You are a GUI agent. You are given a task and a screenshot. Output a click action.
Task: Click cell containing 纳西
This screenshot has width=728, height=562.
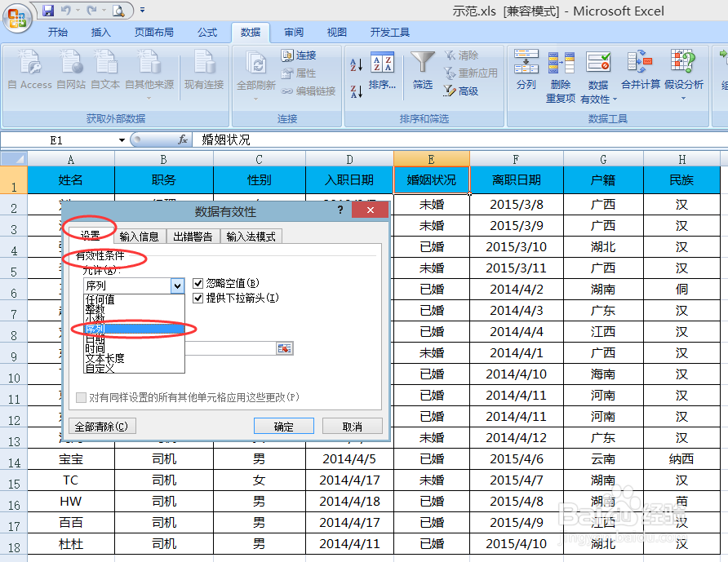tap(681, 459)
